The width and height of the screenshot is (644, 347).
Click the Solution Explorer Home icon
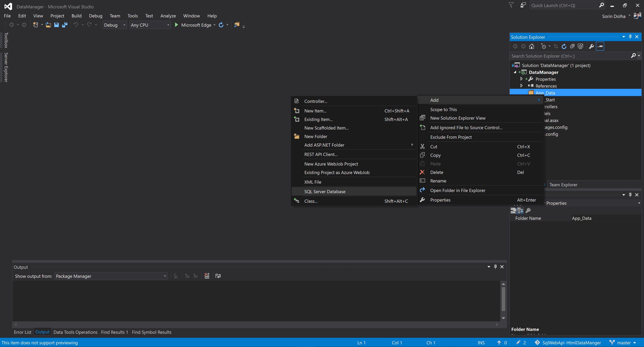531,46
